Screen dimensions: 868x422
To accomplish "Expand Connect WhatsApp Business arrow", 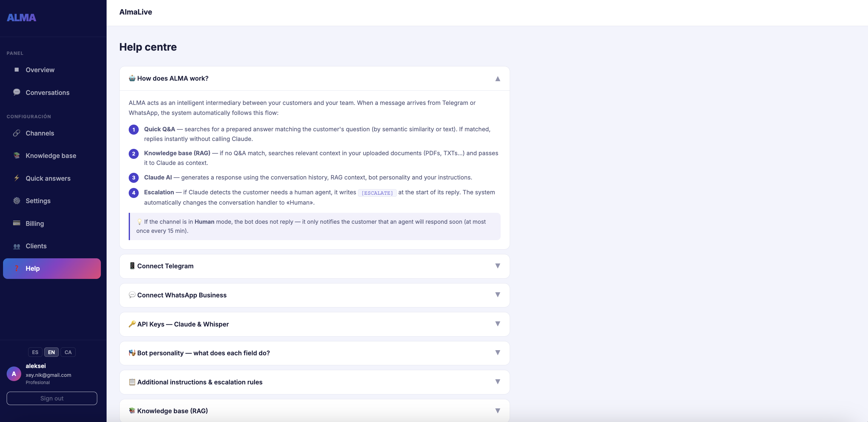I will coord(497,295).
